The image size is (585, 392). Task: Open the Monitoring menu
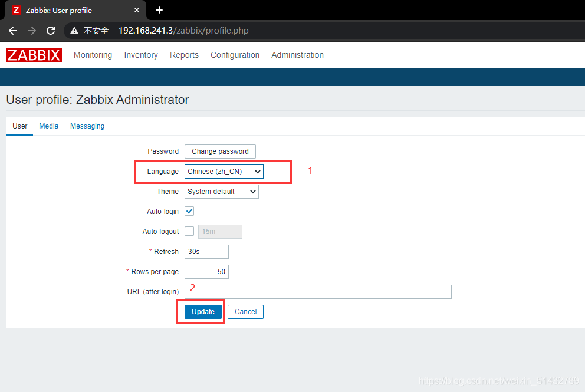(93, 55)
